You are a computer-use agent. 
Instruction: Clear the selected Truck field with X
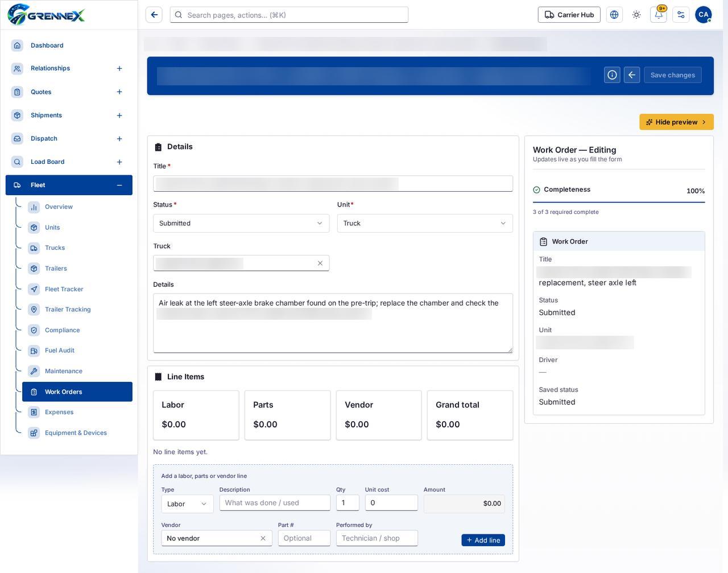[x=320, y=263]
